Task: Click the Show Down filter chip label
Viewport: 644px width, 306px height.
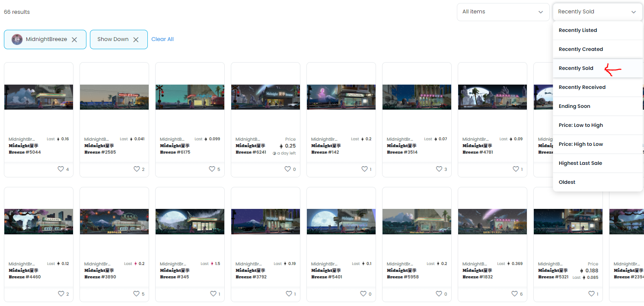Action: pos(113,39)
